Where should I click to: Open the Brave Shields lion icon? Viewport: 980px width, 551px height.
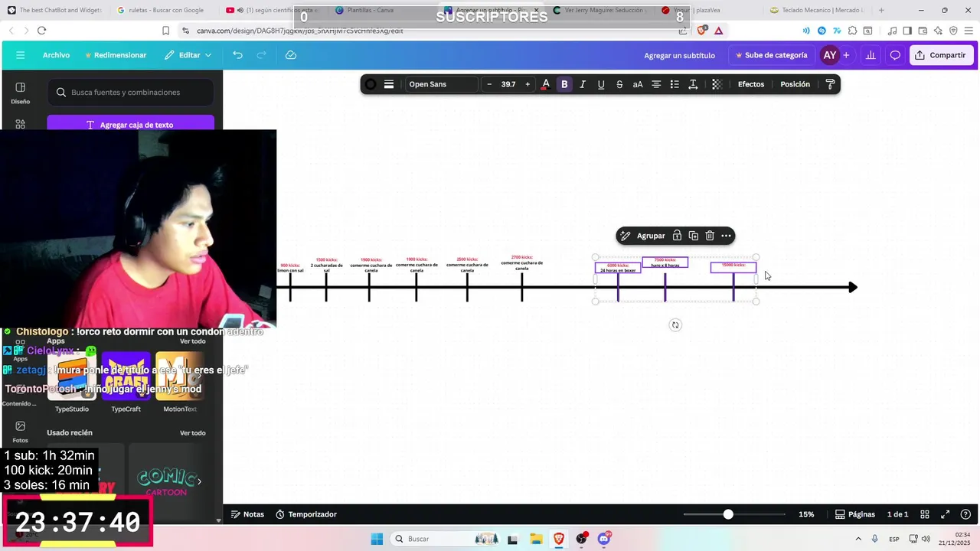click(703, 31)
